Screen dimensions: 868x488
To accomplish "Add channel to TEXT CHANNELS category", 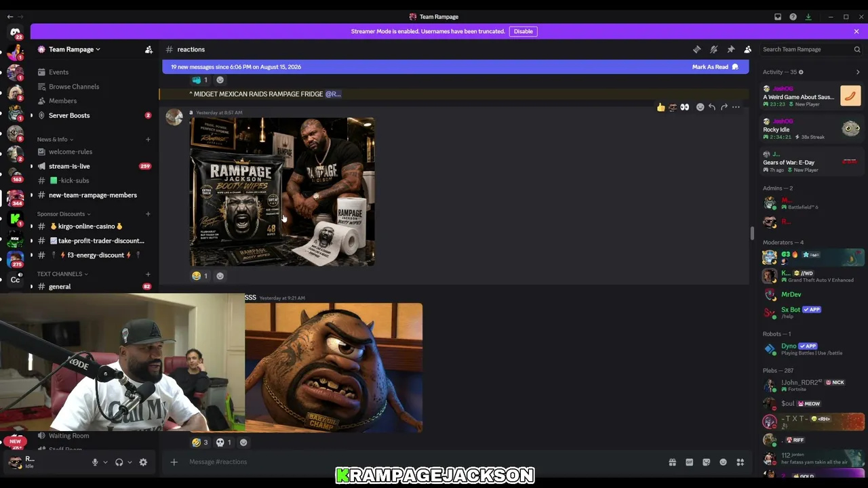I will pyautogui.click(x=148, y=274).
